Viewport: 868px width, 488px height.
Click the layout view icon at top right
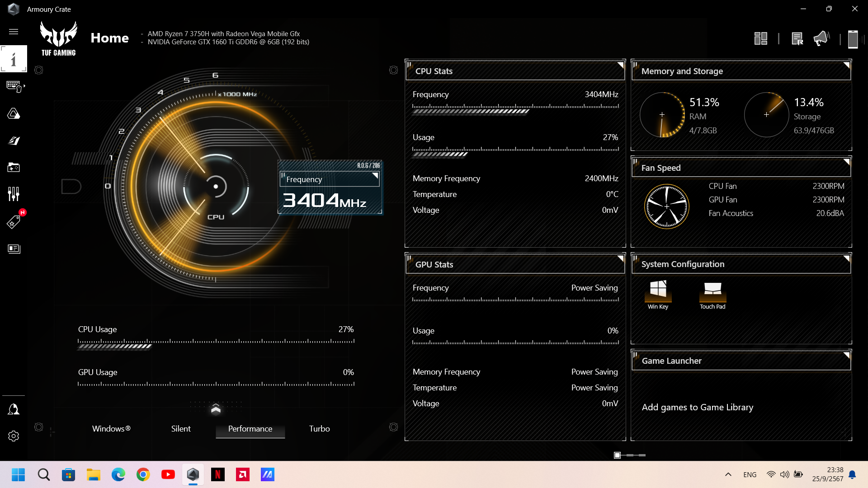(x=761, y=38)
